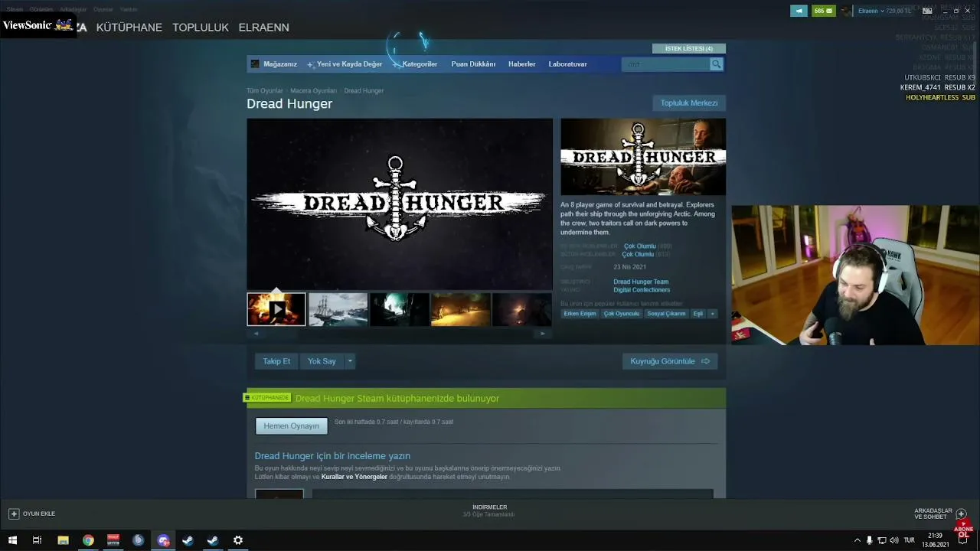Open Puan Dükkânı tab
Image resolution: width=980 pixels, height=551 pixels.
[x=473, y=64]
